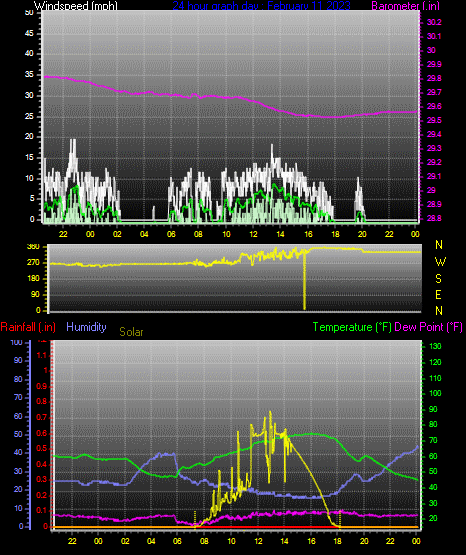Click the humidity scale value 50
Viewport: 466px width, 555px height.
point(18,434)
